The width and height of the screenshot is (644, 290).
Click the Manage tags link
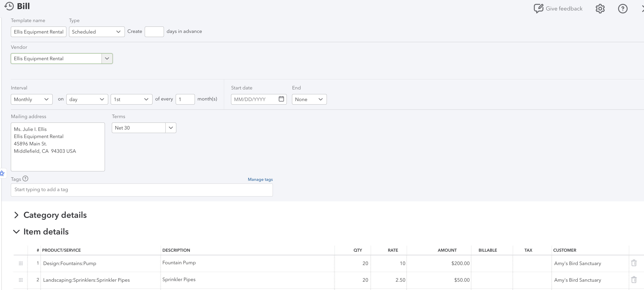tap(260, 179)
